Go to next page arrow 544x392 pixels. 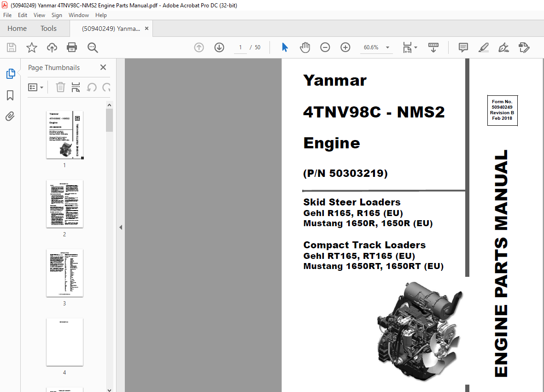pos(219,47)
